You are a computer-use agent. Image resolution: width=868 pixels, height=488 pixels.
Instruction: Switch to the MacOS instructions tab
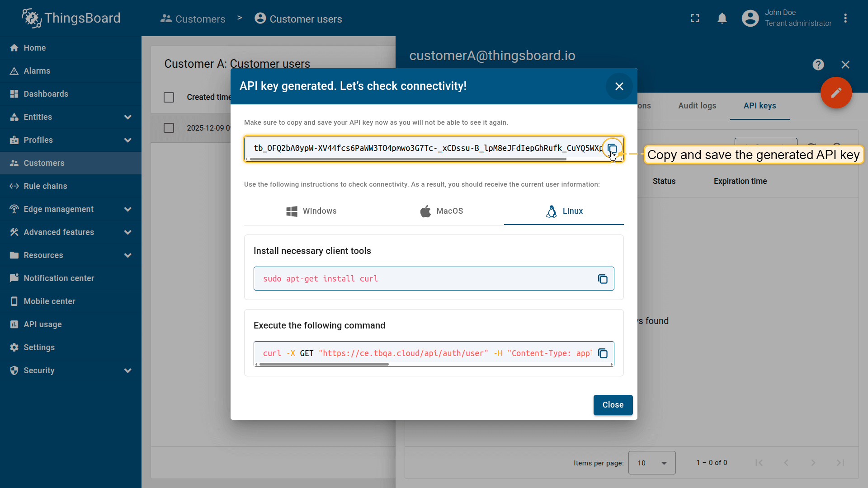tap(441, 211)
